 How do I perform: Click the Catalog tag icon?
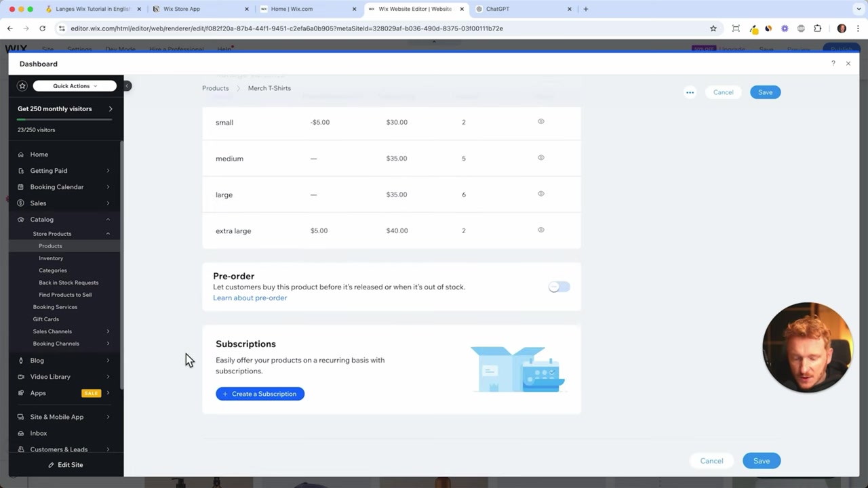point(21,220)
